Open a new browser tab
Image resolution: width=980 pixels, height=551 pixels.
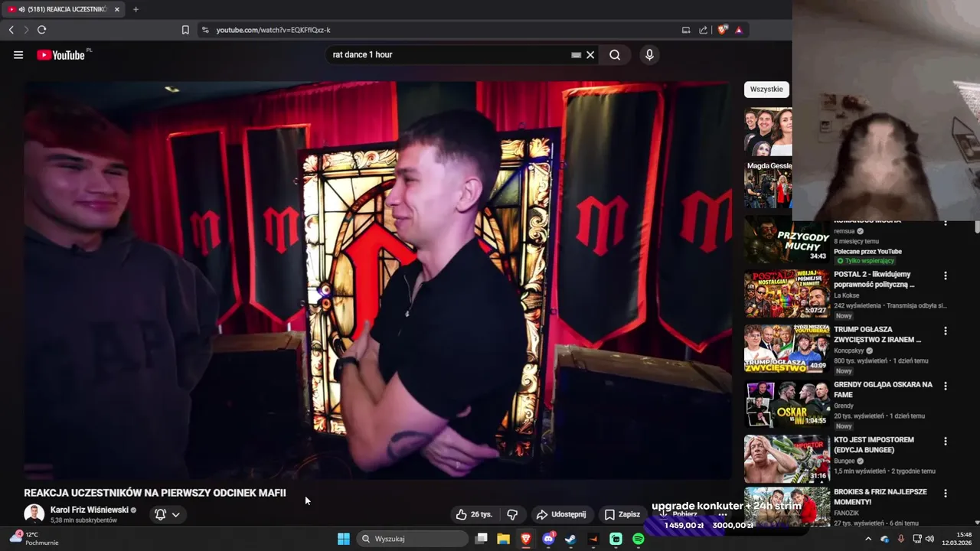(136, 9)
